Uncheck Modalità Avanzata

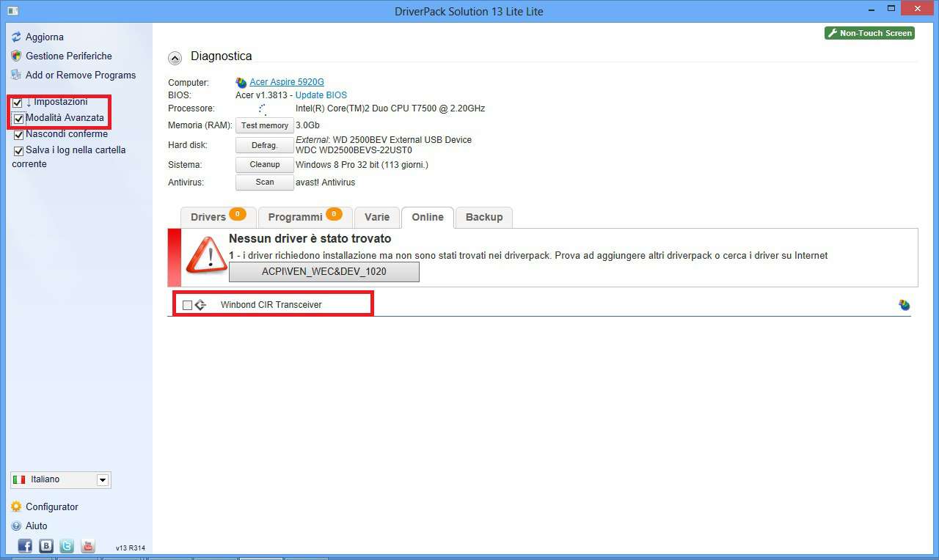(x=19, y=119)
